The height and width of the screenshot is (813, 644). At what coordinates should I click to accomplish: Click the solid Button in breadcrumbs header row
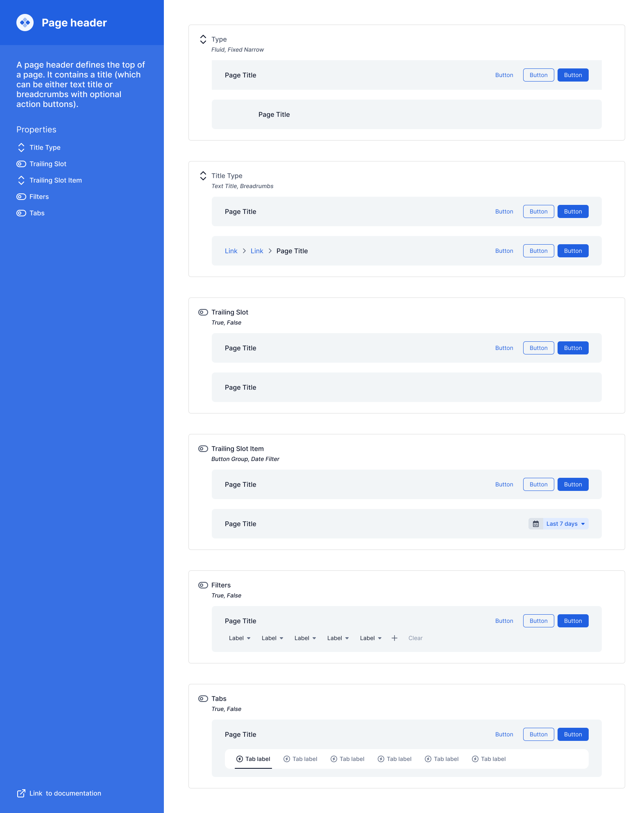pyautogui.click(x=573, y=251)
